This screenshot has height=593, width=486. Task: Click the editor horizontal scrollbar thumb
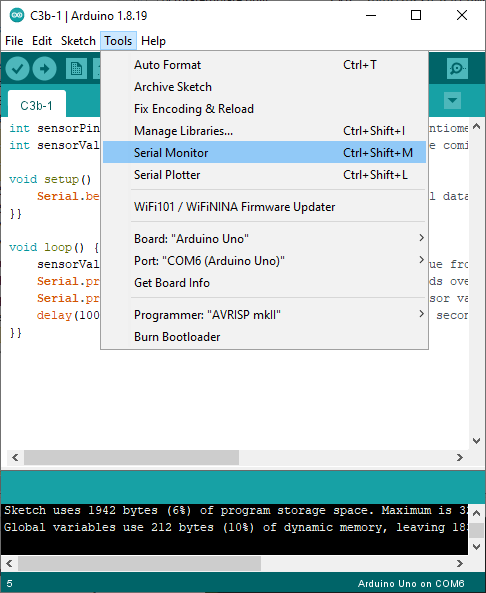(x=131, y=458)
